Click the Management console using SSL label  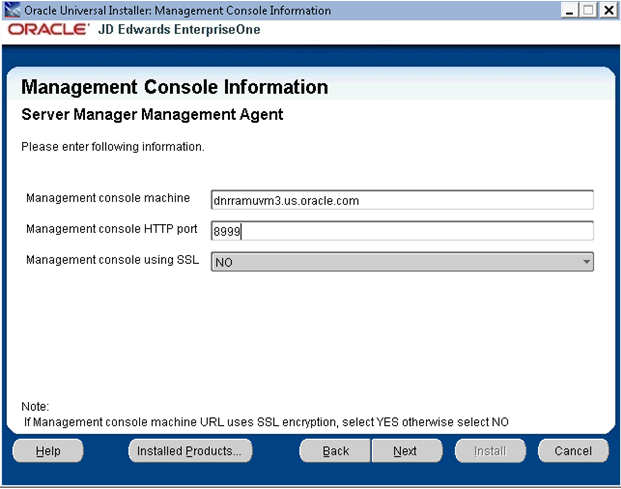tap(112, 260)
